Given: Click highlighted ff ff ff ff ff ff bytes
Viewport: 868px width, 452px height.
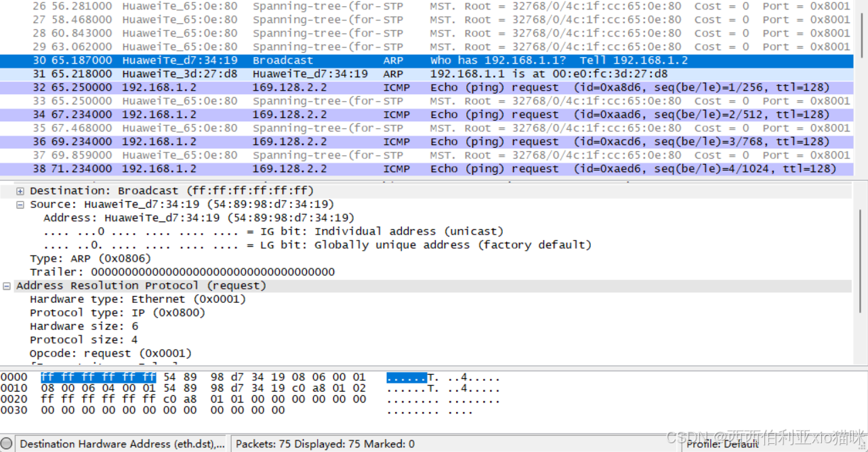Looking at the screenshot, I should (x=98, y=377).
